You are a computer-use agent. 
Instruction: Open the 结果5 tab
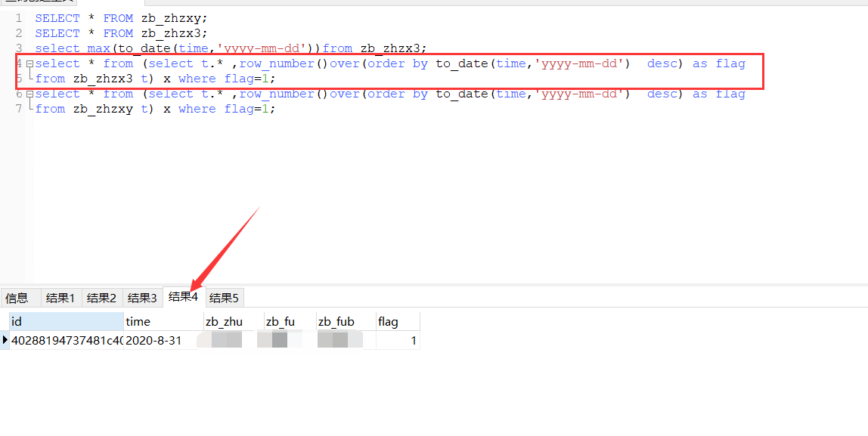225,298
